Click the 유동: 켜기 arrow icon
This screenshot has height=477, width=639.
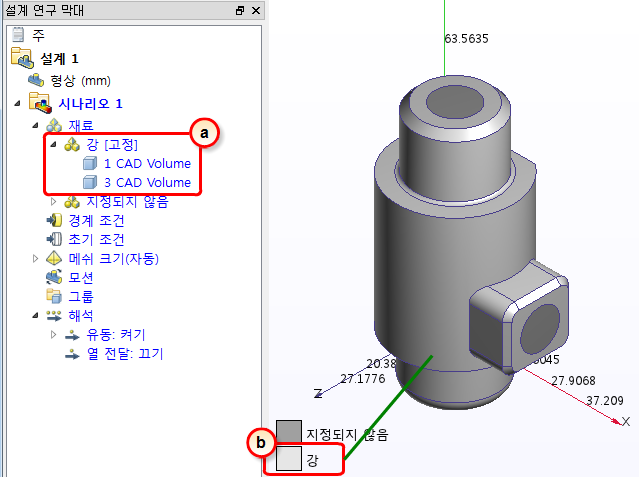(72, 335)
